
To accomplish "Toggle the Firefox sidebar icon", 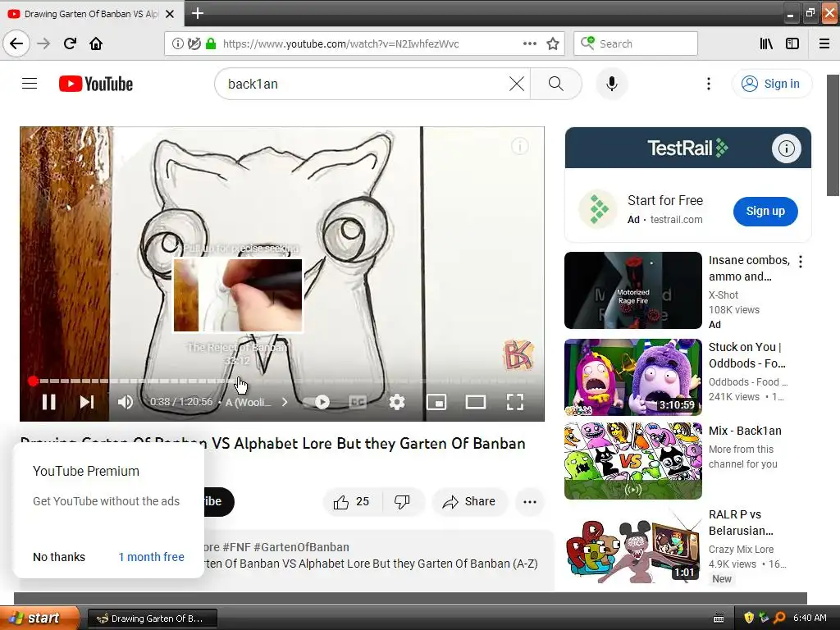I will tap(792, 43).
